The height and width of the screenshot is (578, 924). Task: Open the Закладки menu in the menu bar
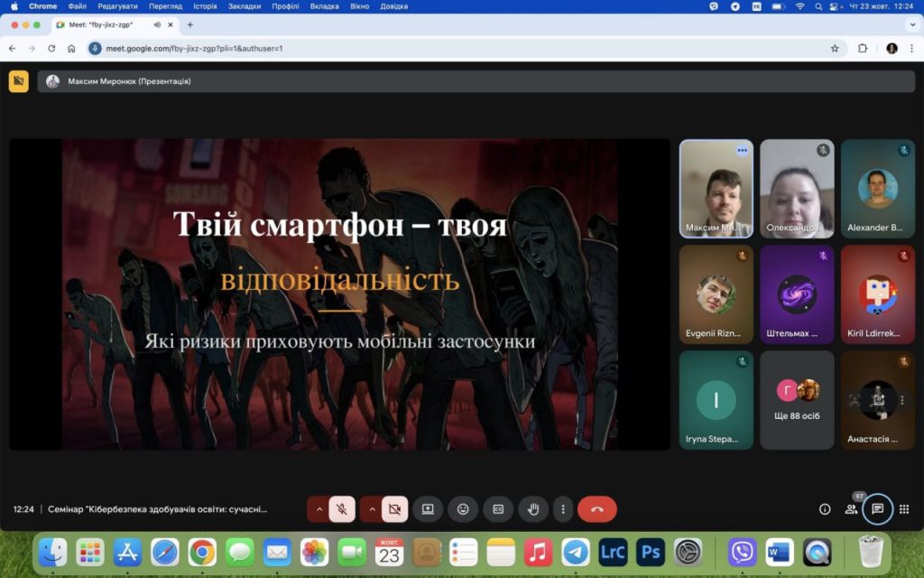pos(245,6)
